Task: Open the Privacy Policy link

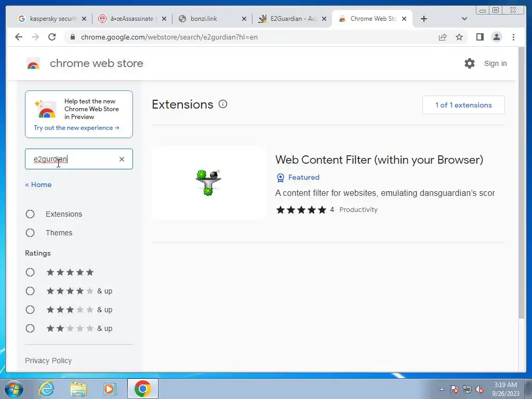Action: [x=48, y=361]
